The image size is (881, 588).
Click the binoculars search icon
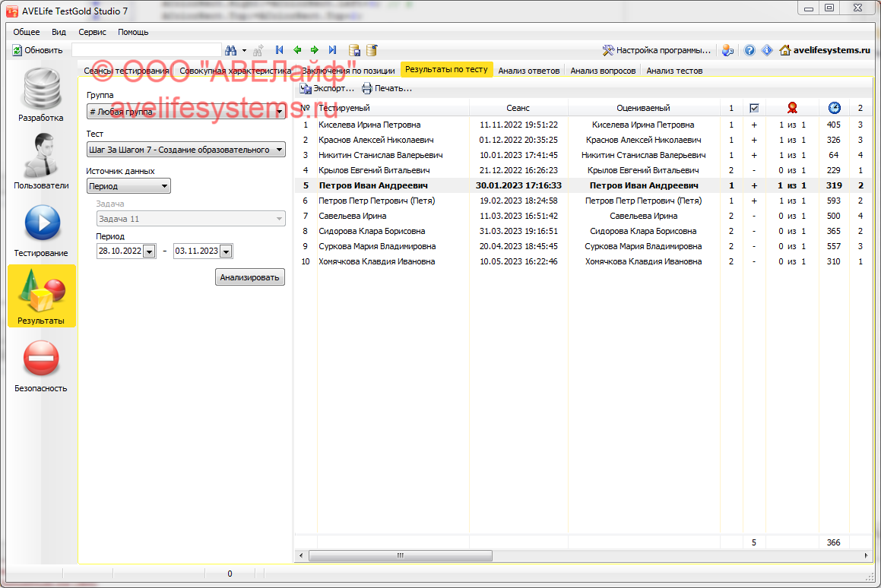coord(232,50)
